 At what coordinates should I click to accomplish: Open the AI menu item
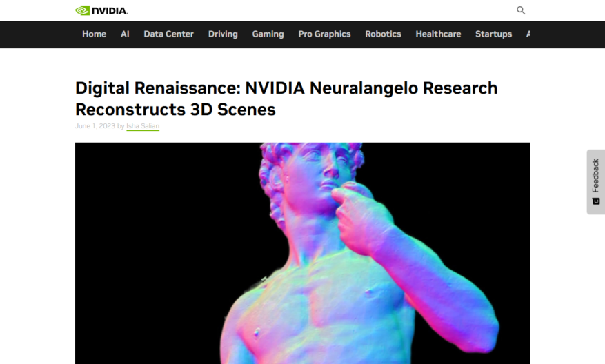[x=125, y=34]
